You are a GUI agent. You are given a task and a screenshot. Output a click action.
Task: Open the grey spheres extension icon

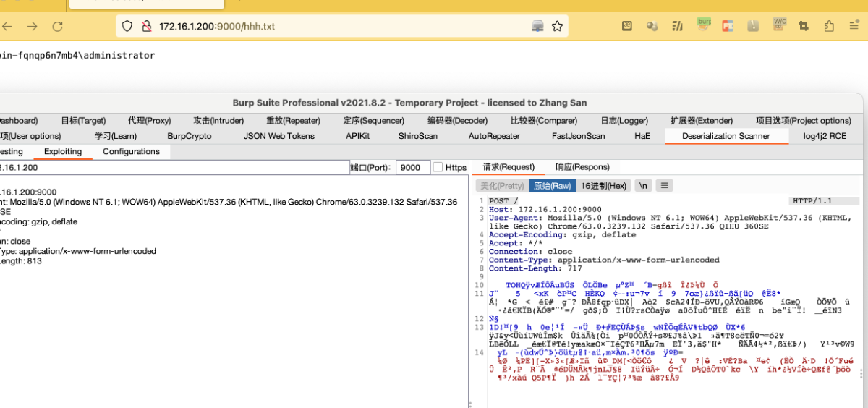pyautogui.click(x=652, y=26)
